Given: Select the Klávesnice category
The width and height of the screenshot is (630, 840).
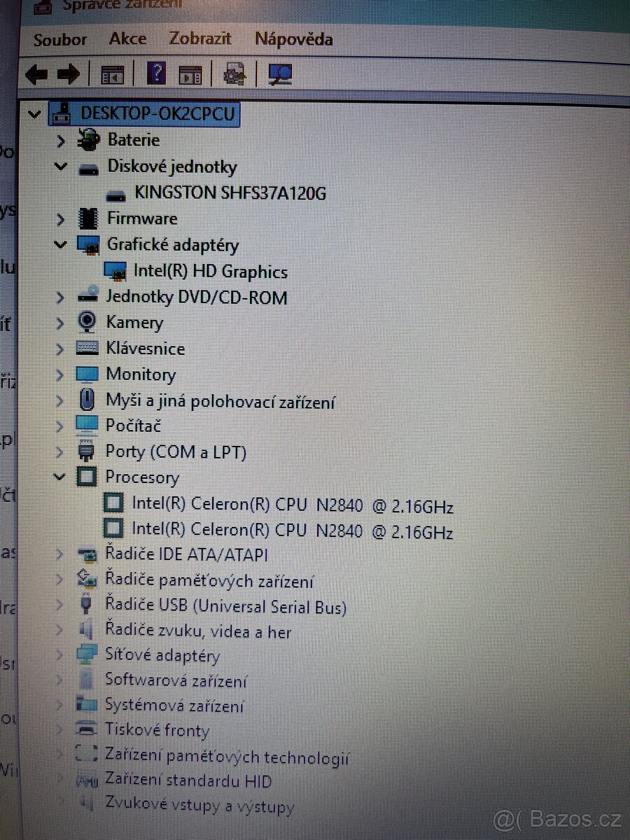Looking at the screenshot, I should point(146,349).
